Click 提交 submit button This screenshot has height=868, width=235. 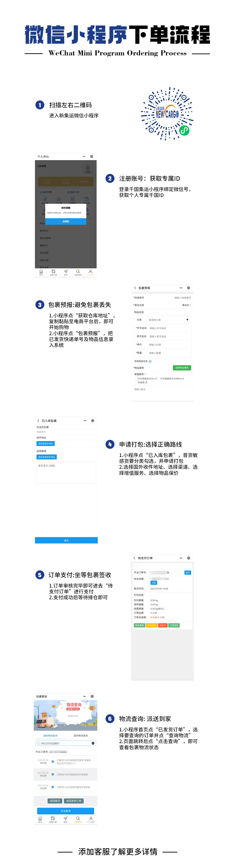[66, 541]
